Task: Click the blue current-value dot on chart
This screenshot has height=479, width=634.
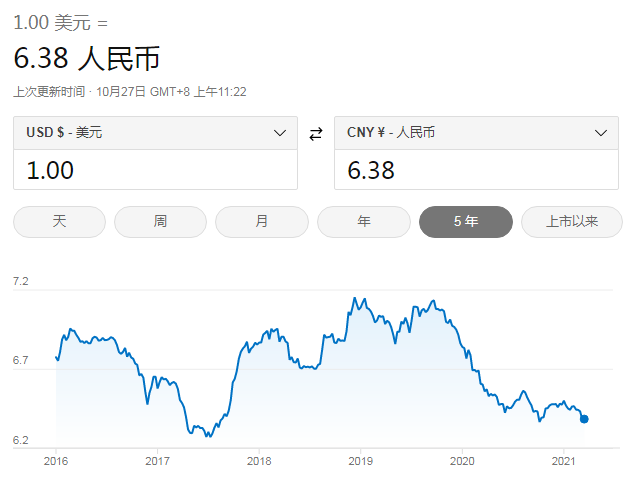Action: (584, 419)
